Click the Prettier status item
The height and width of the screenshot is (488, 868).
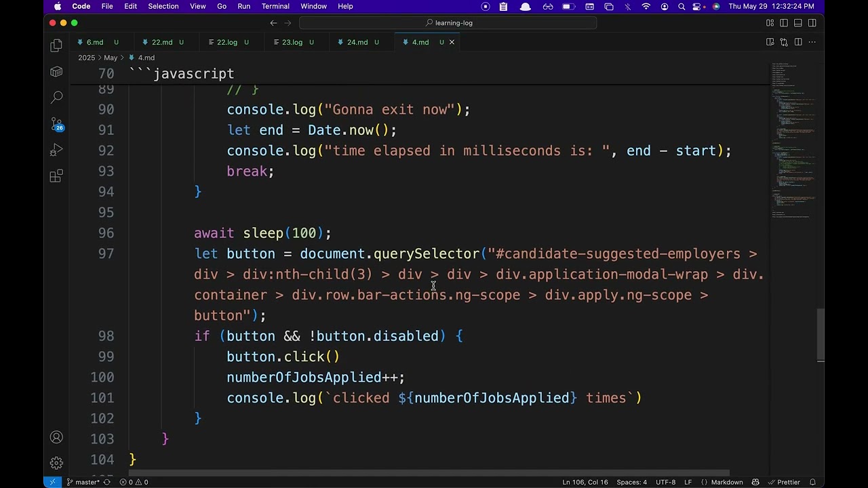click(x=783, y=482)
